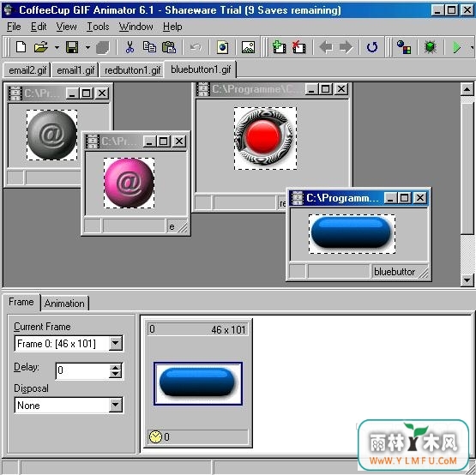Open the Edit menu
Image resolution: width=476 pixels, height=475 pixels.
point(39,27)
